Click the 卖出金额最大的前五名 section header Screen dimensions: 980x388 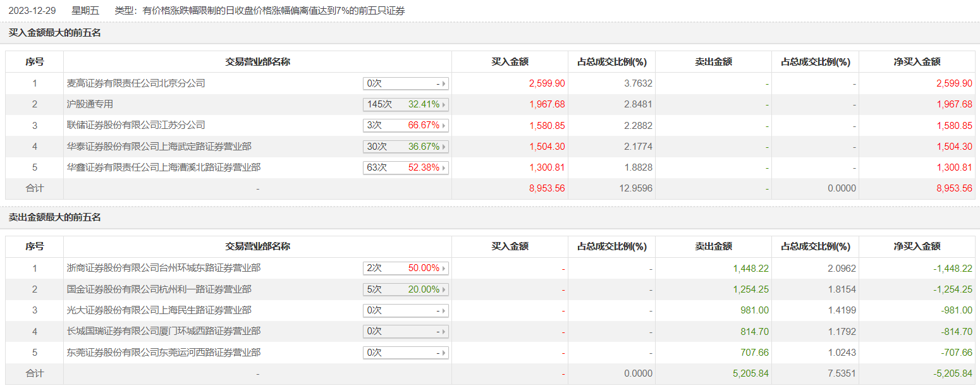(54, 217)
